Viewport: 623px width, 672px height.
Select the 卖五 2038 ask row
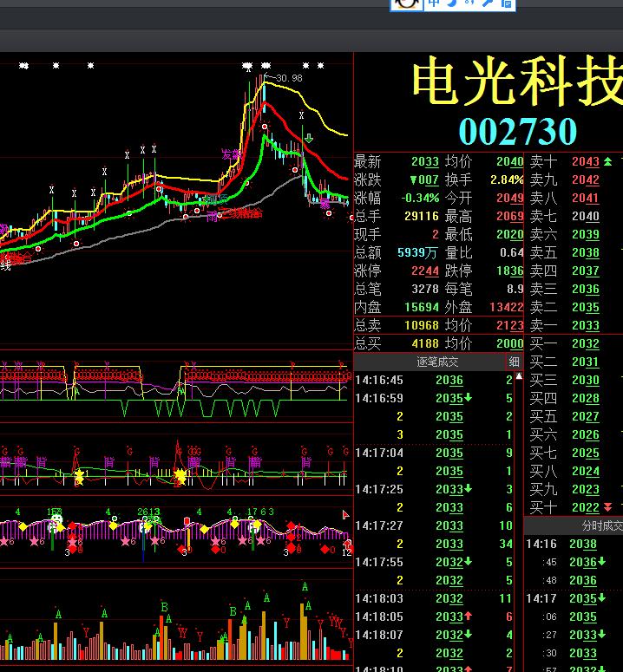pyautogui.click(x=574, y=252)
